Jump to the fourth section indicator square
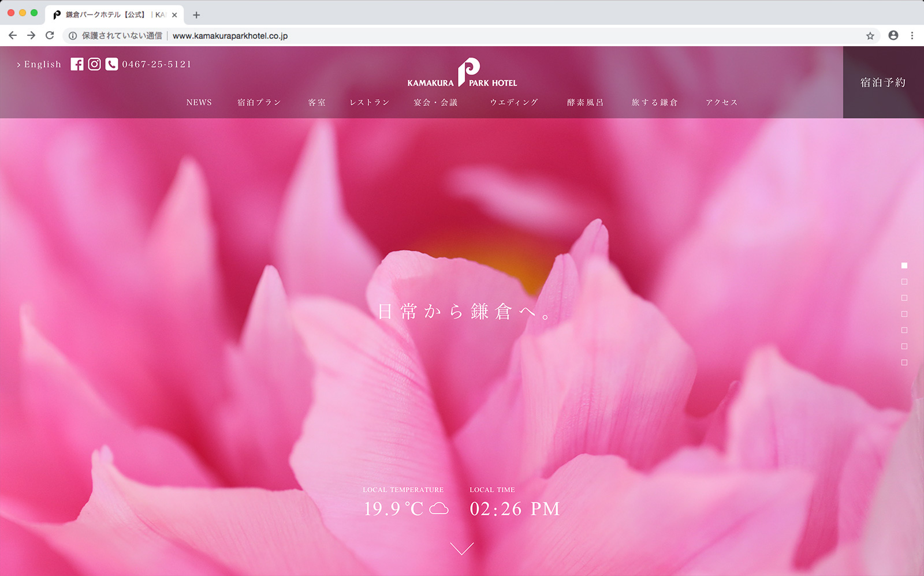924x576 pixels. 904,314
